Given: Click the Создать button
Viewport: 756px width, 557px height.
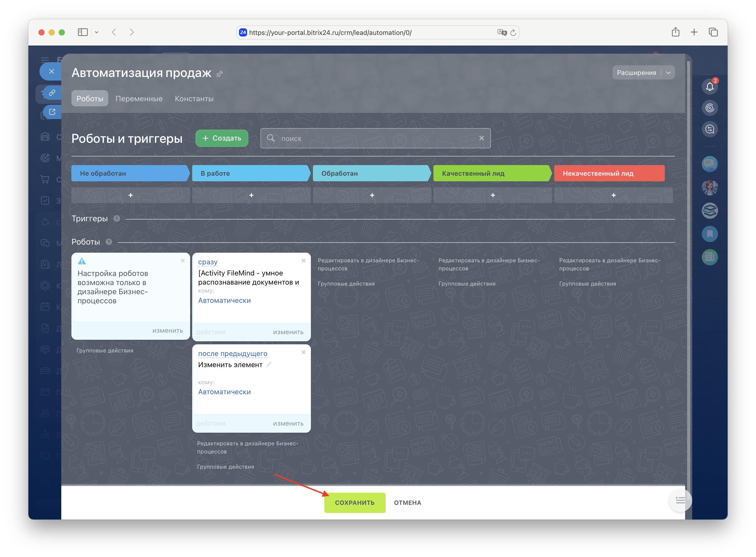Looking at the screenshot, I should pos(222,138).
